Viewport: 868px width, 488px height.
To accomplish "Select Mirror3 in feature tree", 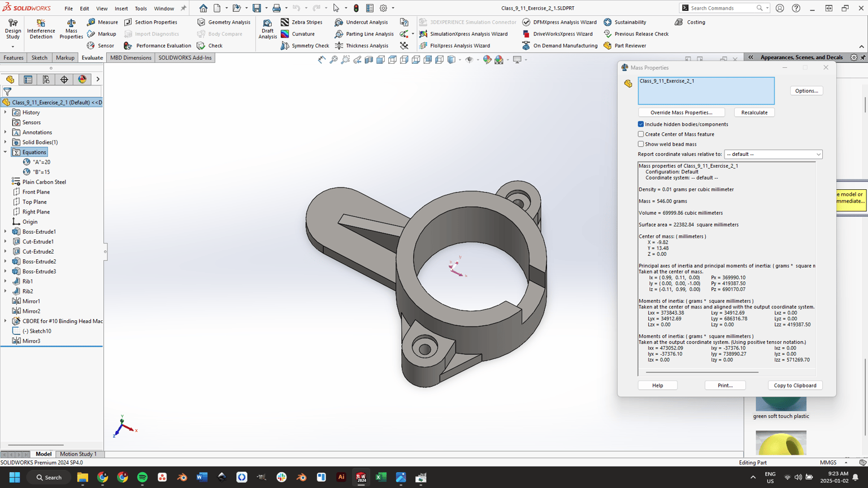I will pyautogui.click(x=31, y=341).
